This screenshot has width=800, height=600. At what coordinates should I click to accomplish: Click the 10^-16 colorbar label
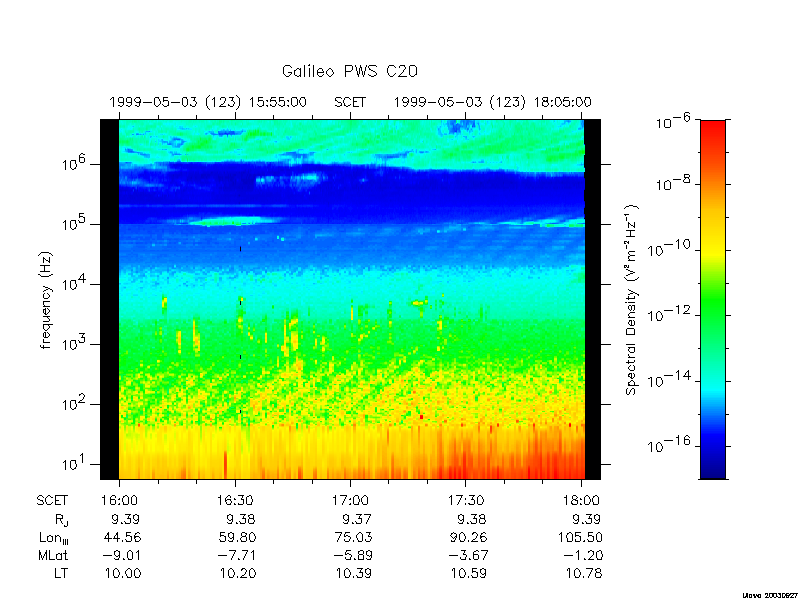click(671, 444)
